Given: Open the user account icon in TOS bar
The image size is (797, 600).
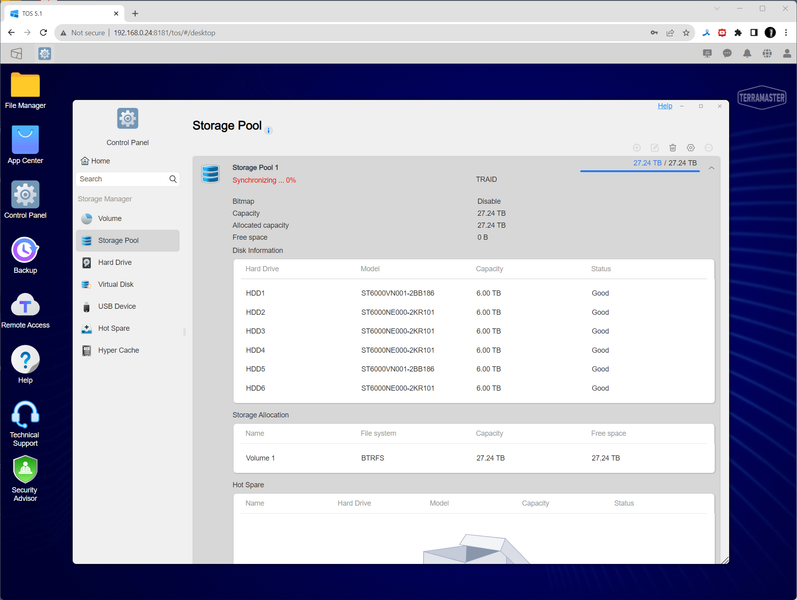Looking at the screenshot, I should [787, 53].
